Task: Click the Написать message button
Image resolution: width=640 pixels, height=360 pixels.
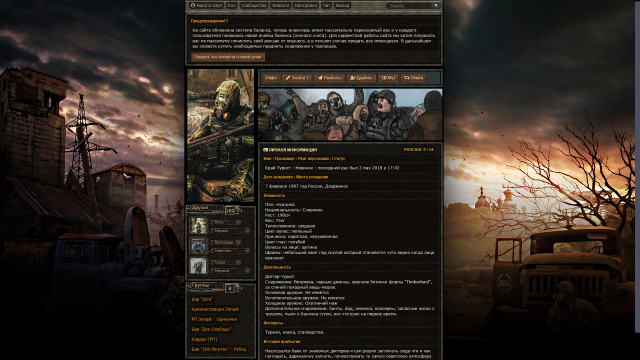Action: click(x=329, y=78)
